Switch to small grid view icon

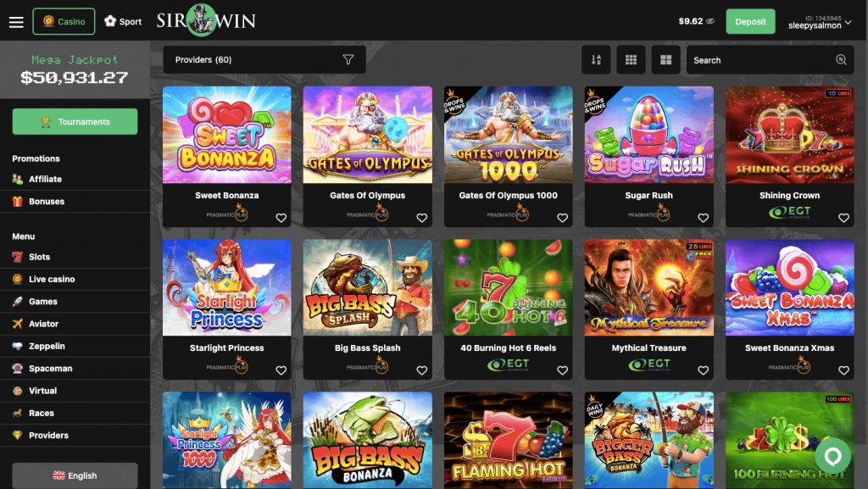click(x=631, y=59)
